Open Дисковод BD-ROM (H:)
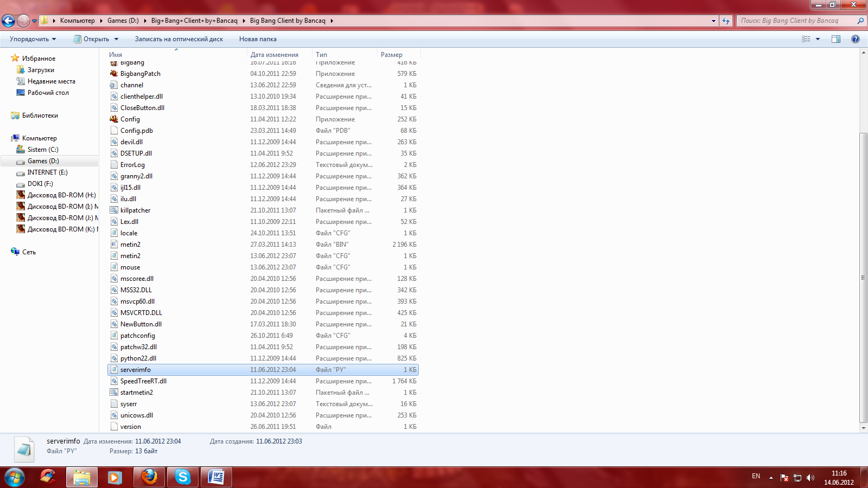 pyautogui.click(x=61, y=195)
